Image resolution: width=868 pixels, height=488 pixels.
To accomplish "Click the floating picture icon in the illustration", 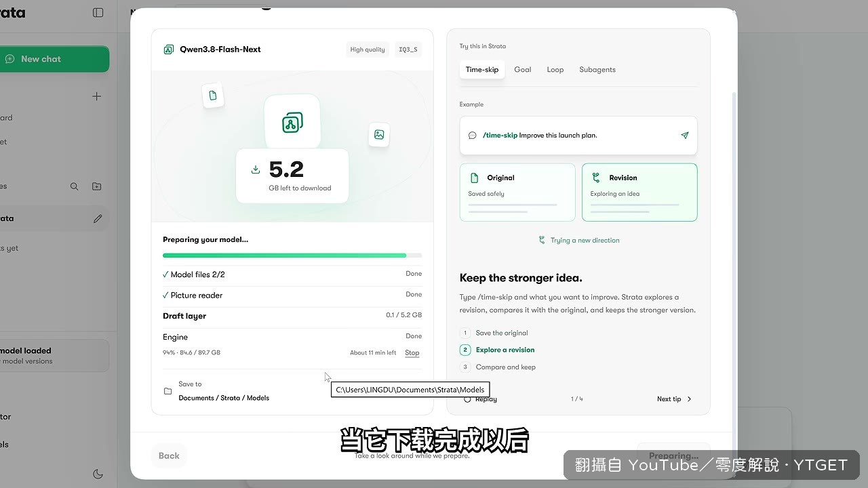I will (379, 135).
